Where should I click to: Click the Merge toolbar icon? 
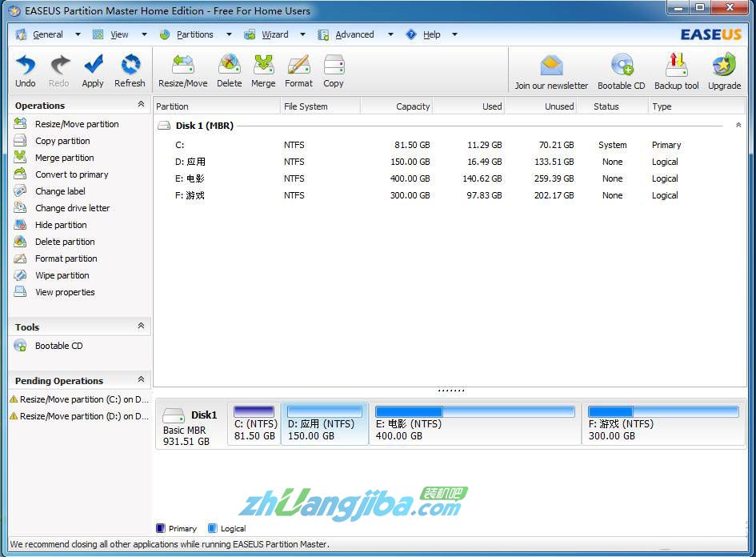263,70
